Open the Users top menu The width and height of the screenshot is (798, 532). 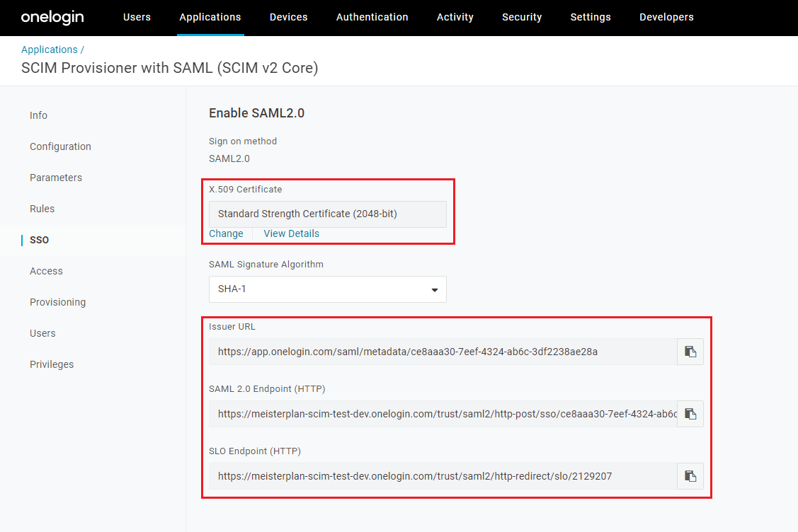137,17
